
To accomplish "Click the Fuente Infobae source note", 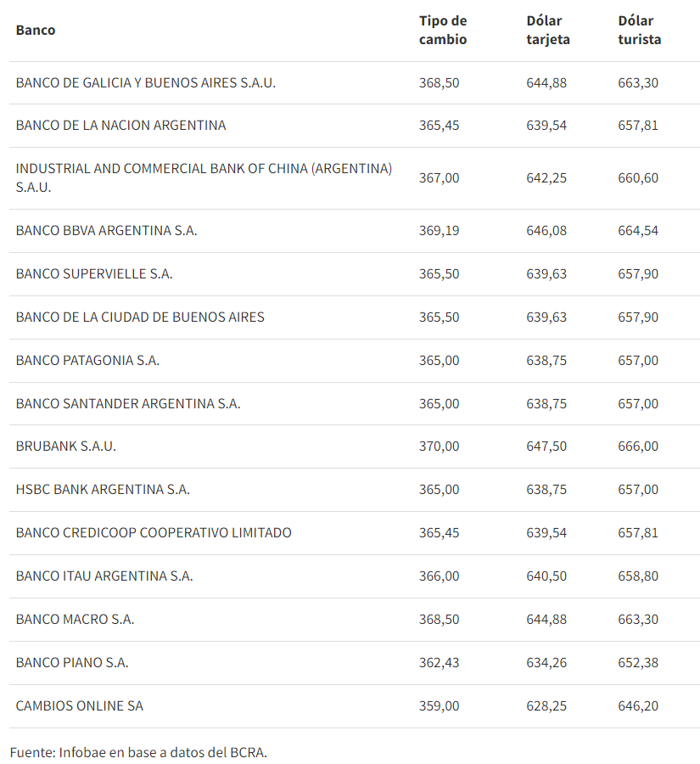I will [138, 752].
